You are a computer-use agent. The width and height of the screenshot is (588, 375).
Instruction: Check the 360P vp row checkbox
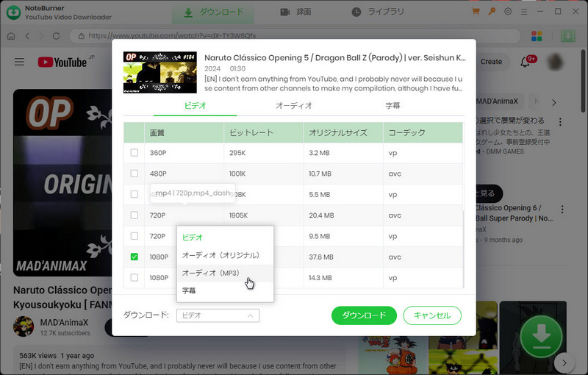pyautogui.click(x=135, y=153)
